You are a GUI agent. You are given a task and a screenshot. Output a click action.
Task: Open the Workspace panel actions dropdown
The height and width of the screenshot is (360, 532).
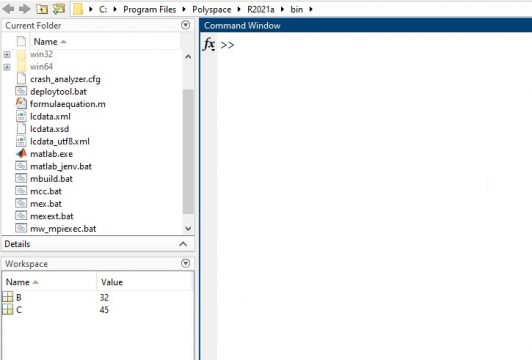pos(185,263)
